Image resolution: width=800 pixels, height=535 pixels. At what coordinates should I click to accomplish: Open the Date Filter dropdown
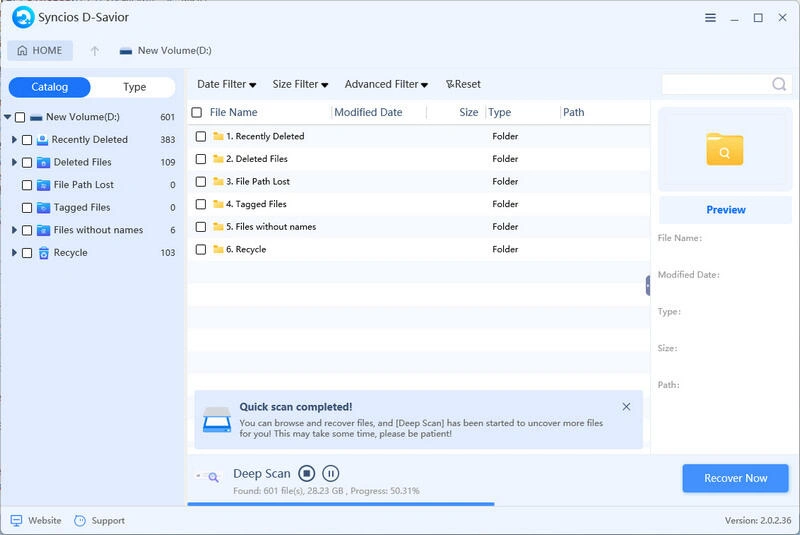(226, 85)
